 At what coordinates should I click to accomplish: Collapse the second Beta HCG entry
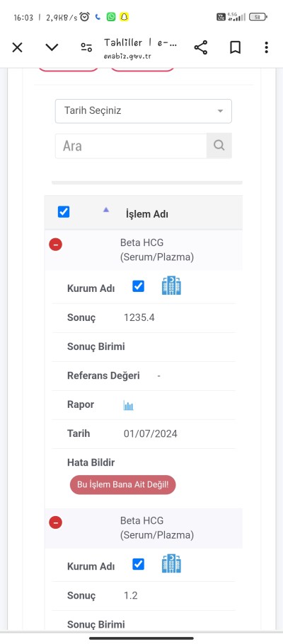[55, 523]
